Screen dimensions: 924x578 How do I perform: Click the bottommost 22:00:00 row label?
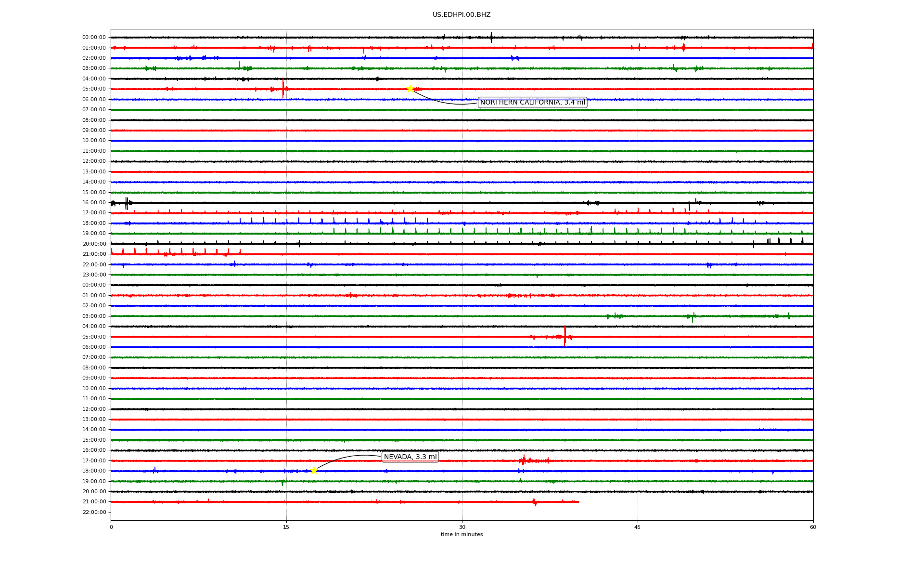pyautogui.click(x=94, y=512)
